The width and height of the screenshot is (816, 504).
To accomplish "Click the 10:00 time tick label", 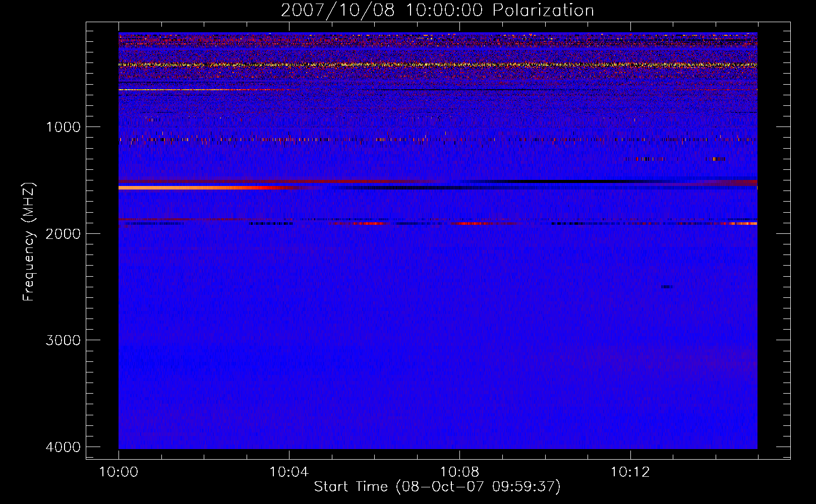I will pos(119,472).
